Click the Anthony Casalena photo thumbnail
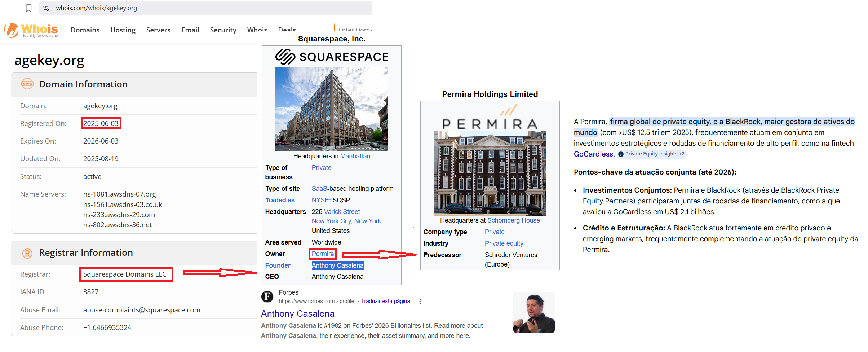Viewport: 868px width, 352px height. 534,313
